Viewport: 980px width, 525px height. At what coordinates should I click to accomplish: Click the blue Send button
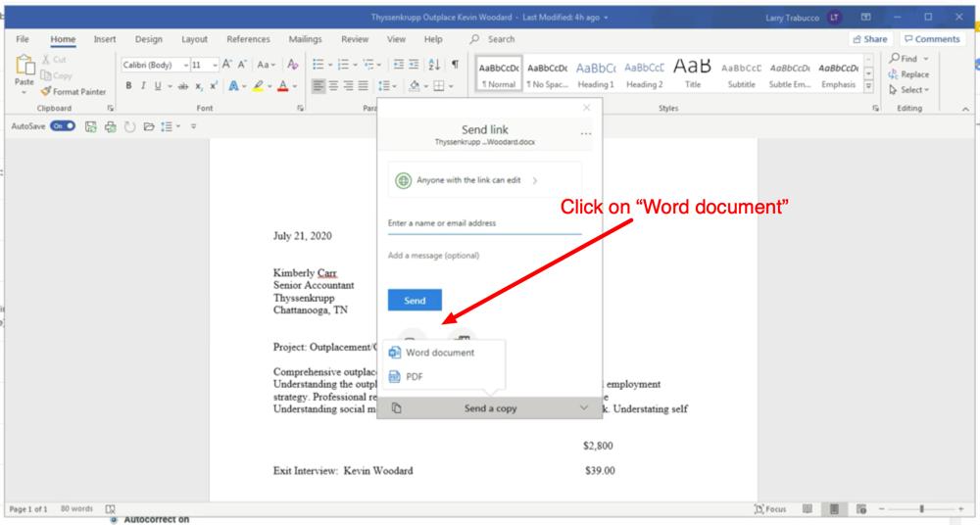(x=415, y=300)
